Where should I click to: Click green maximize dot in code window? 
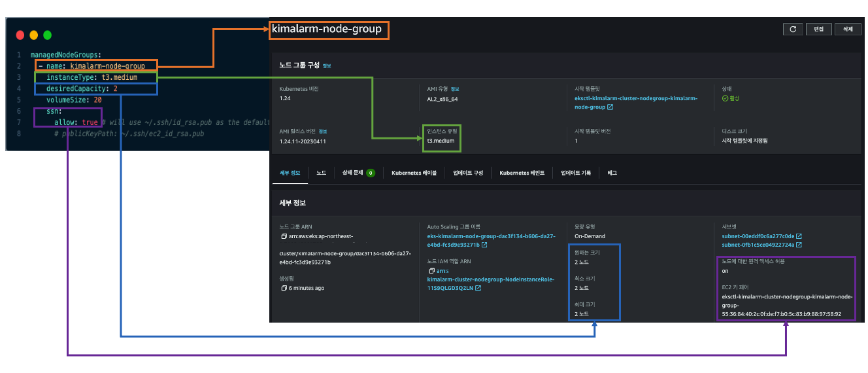point(47,35)
